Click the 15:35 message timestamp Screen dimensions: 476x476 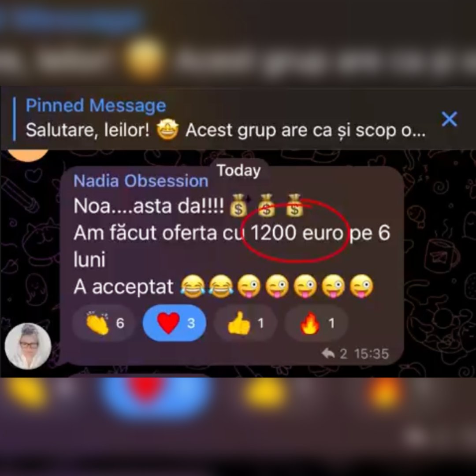point(371,353)
